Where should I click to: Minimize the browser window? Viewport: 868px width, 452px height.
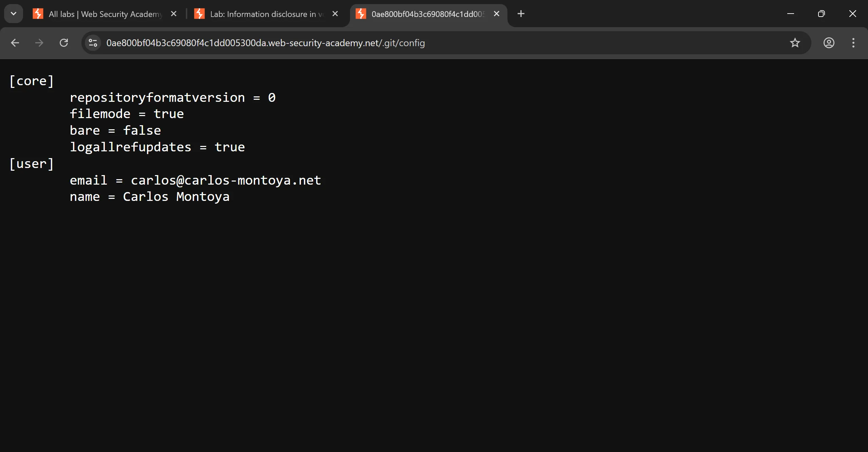[790, 14]
